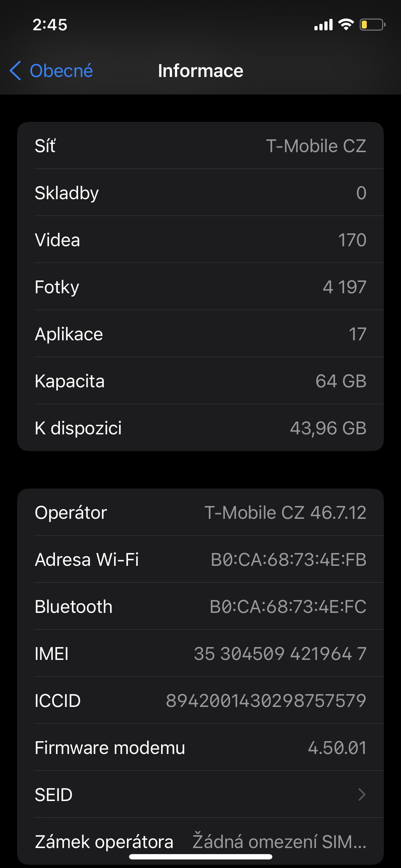Image resolution: width=401 pixels, height=868 pixels.
Task: Tap the Síť row value T-Mobile CZ
Action: pyautogui.click(x=316, y=146)
